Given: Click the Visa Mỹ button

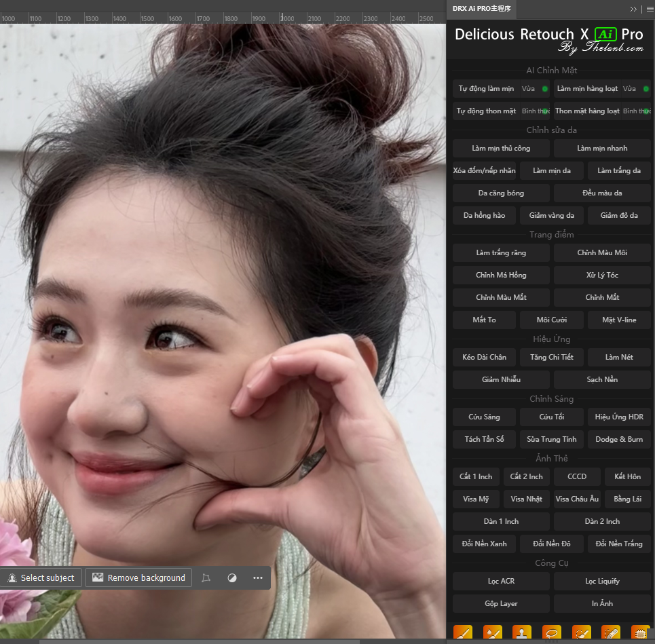Looking at the screenshot, I should coord(476,499).
